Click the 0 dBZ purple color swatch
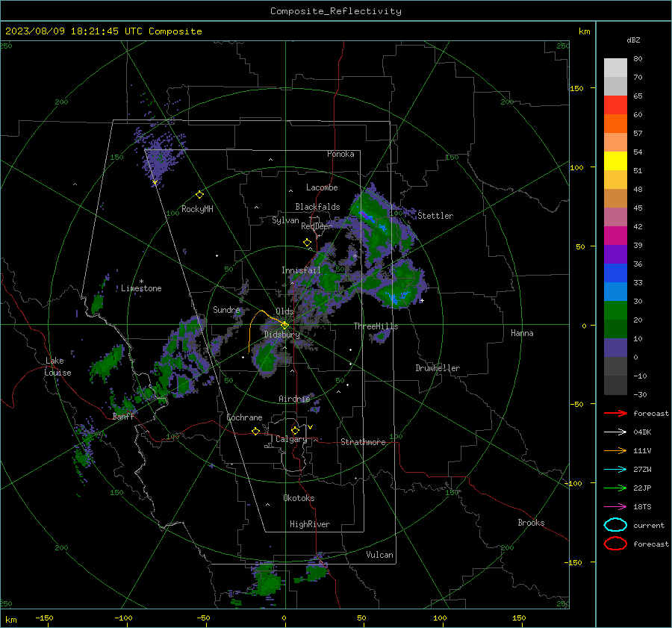This screenshot has width=672, height=628. [615, 348]
